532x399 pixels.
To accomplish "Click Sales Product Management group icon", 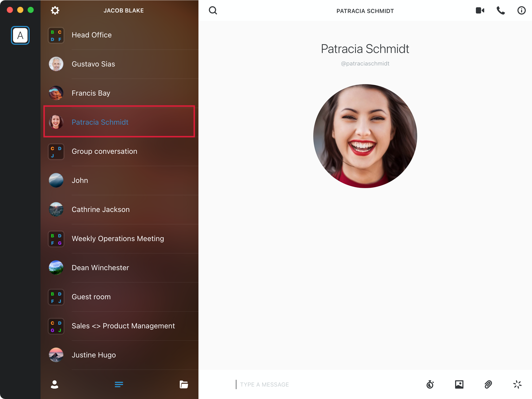I will pyautogui.click(x=56, y=326).
